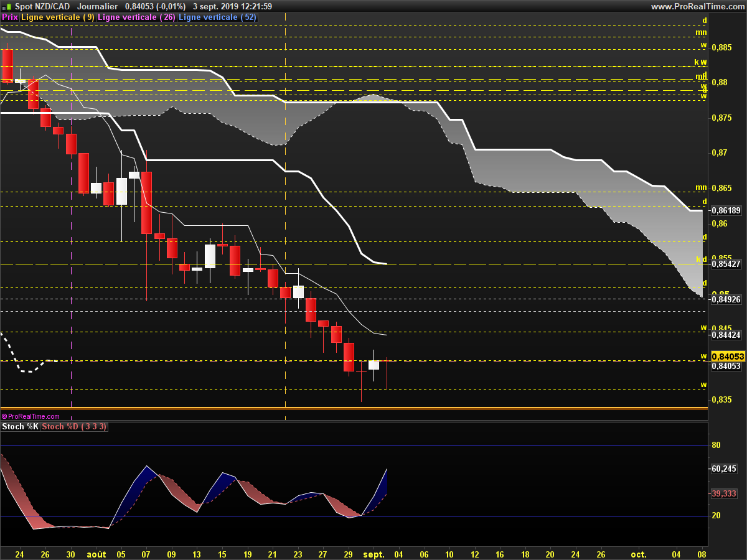Click the 0,875 price axis value
The width and height of the screenshot is (747, 560).
tap(721, 118)
